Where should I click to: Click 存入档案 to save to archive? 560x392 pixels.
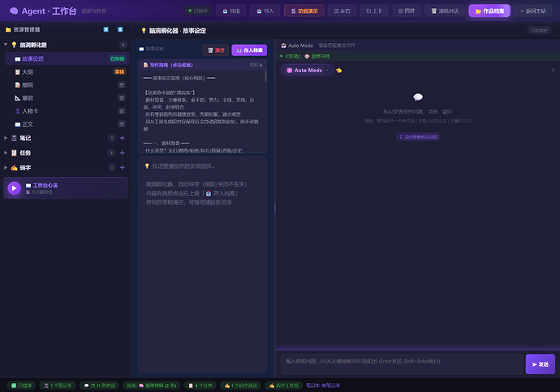pyautogui.click(x=249, y=50)
